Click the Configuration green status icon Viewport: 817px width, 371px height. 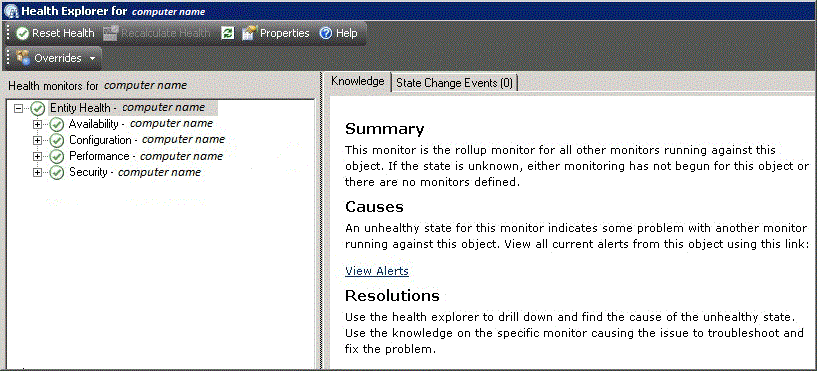point(56,140)
